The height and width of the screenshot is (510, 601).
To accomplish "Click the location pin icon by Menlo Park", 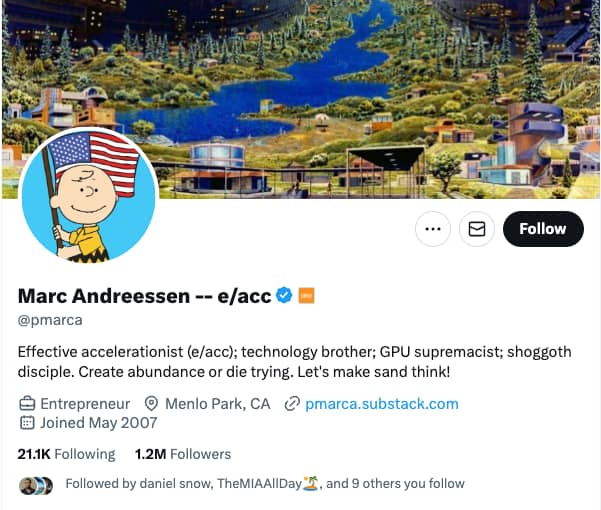I will point(151,404).
